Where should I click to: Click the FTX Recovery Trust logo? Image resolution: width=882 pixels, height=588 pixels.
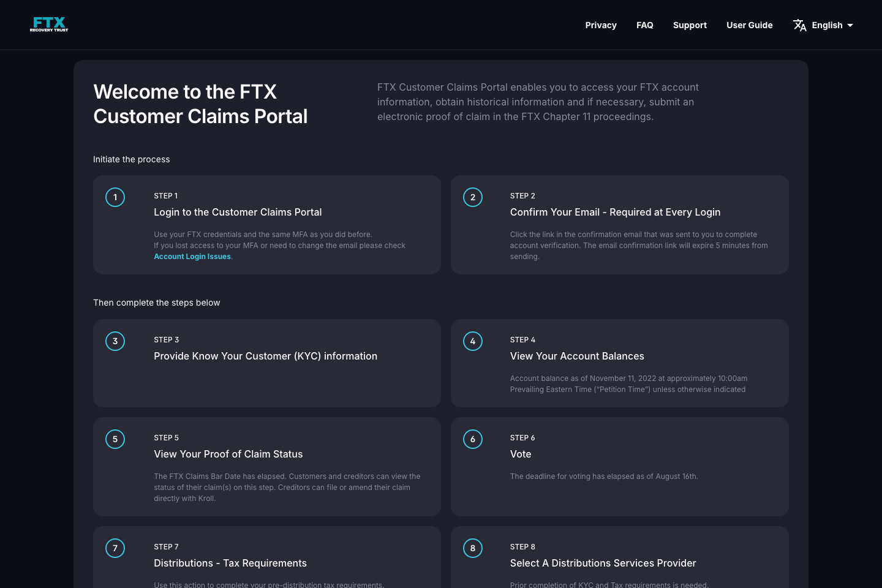(x=48, y=24)
